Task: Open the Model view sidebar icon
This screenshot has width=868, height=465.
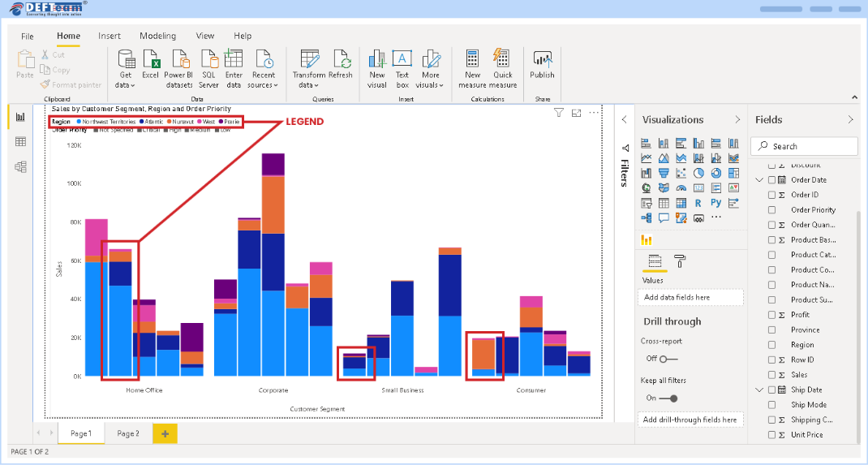Action: (20, 166)
